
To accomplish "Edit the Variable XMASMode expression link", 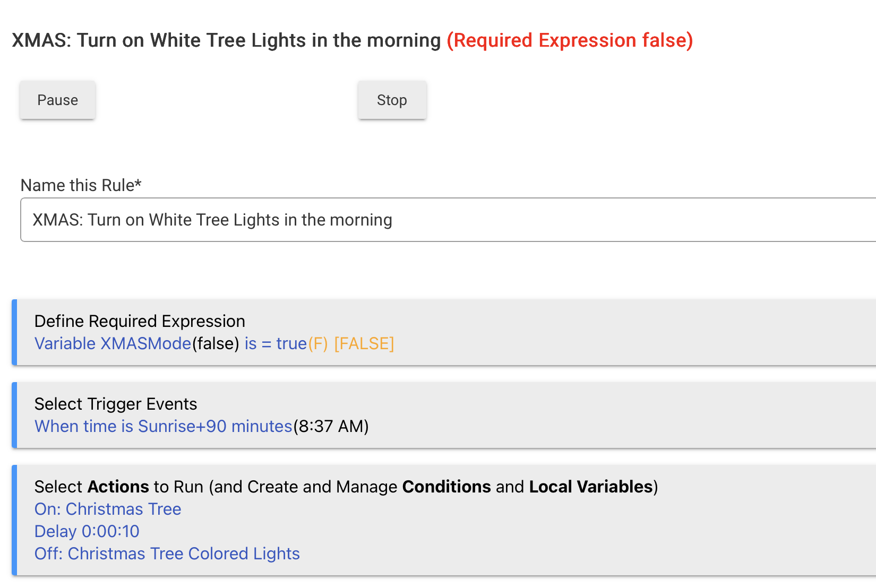I will [x=113, y=344].
